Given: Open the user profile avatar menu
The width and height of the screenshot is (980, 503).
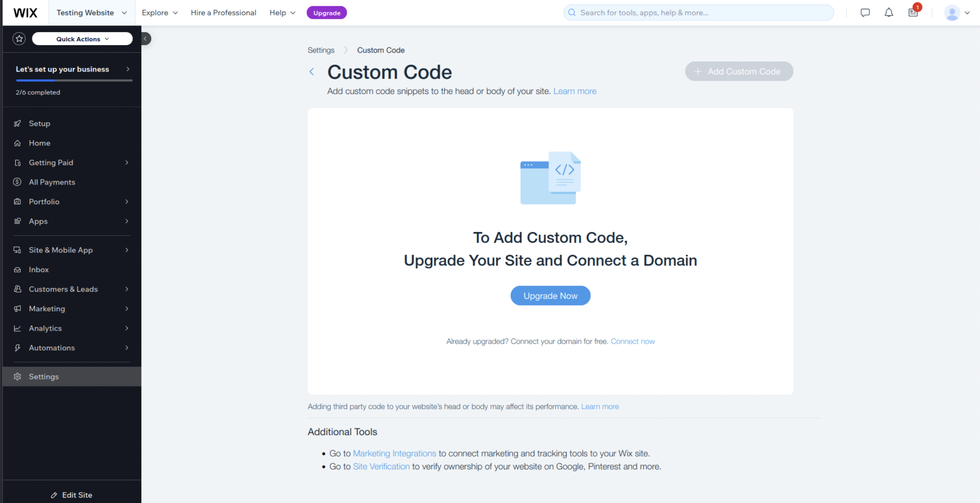Looking at the screenshot, I should [957, 13].
